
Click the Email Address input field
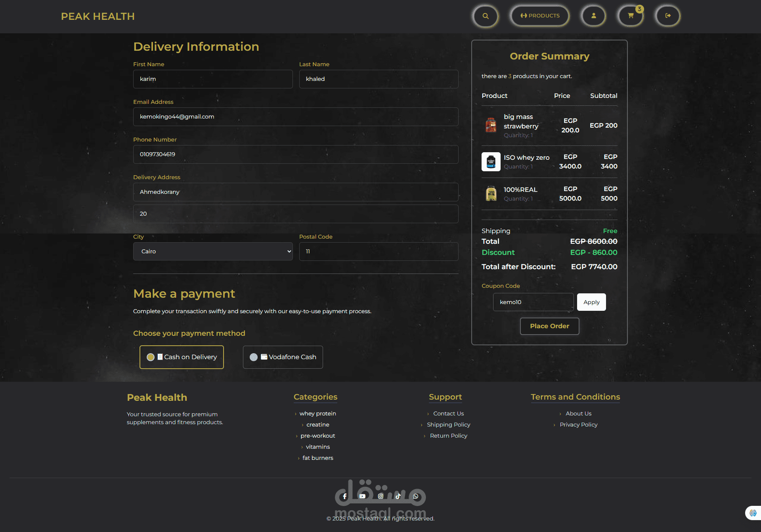(296, 117)
